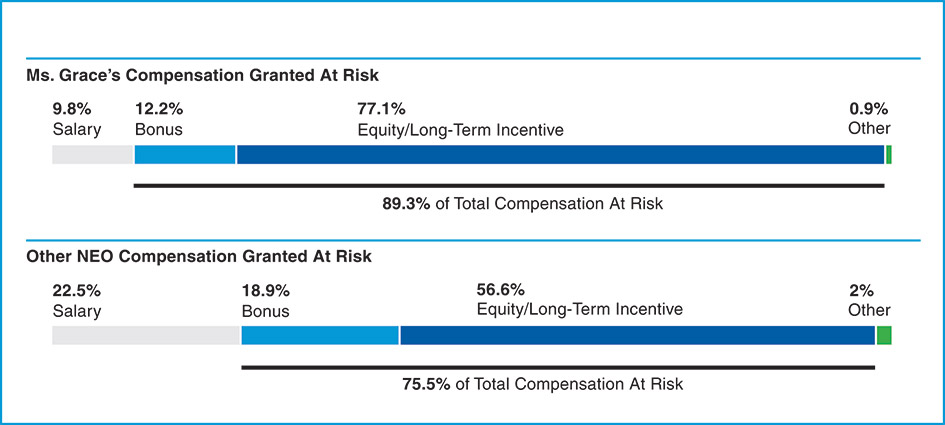Click the 9.8% Salary label
Screen dimensions: 945x425
tap(77, 119)
